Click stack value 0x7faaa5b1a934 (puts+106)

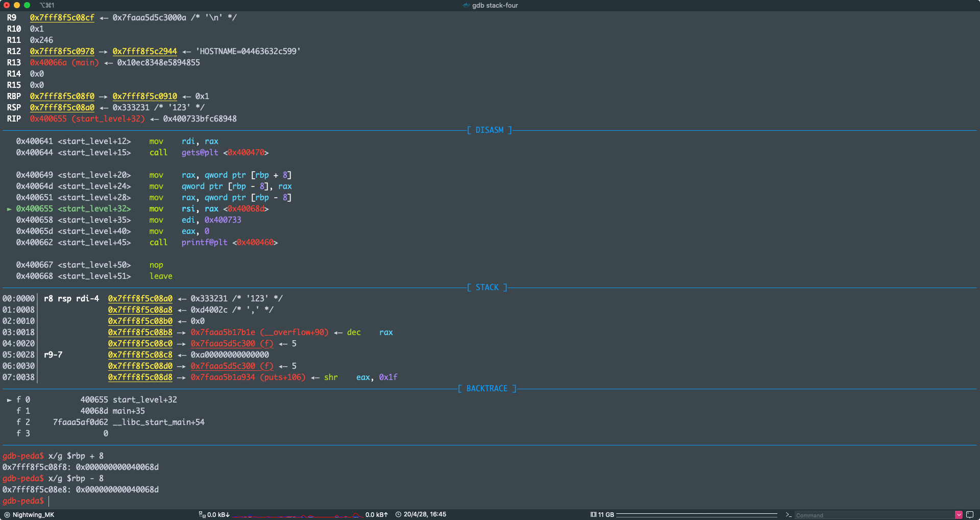(x=248, y=377)
